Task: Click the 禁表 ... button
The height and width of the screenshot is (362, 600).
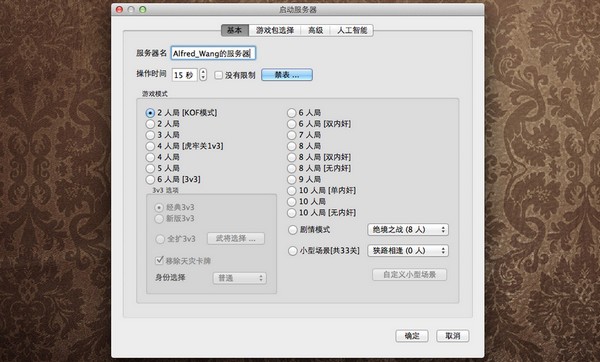Action: pyautogui.click(x=287, y=75)
